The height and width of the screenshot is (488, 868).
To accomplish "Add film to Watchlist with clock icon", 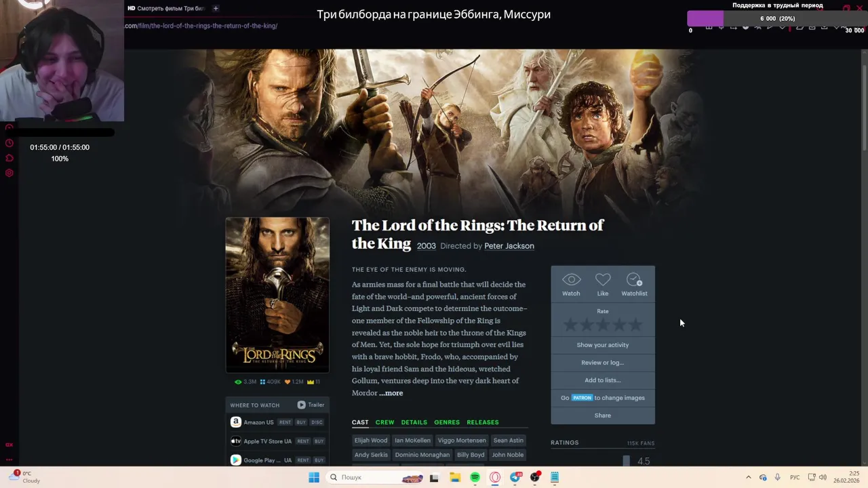I will point(634,280).
